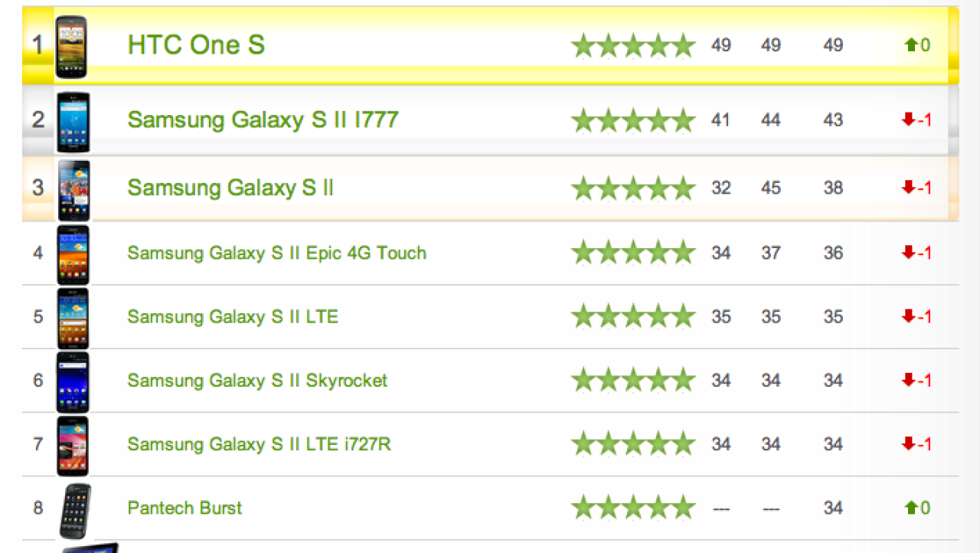
Task: Click the star rating for HTC One S
Action: click(633, 46)
